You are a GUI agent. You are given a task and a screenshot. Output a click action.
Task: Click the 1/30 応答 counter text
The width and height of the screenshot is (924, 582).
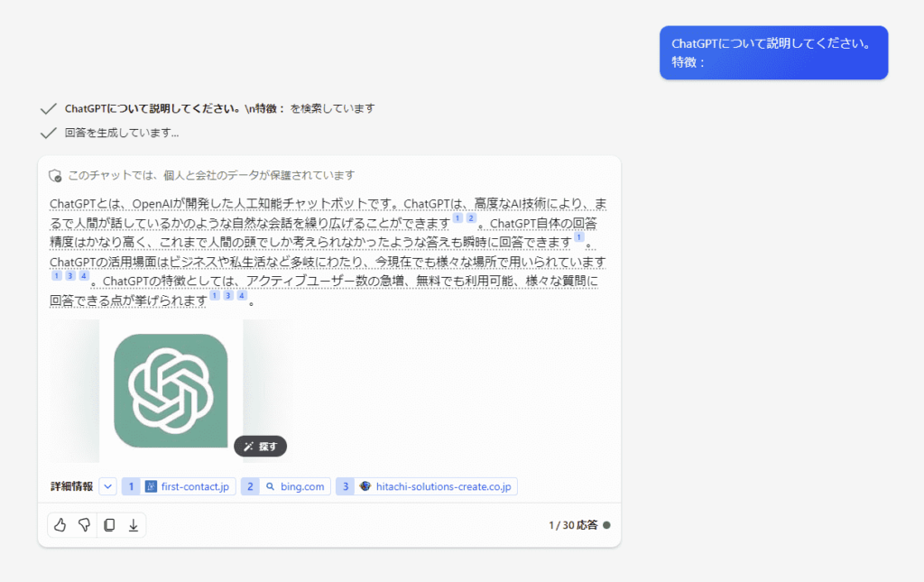pyautogui.click(x=573, y=525)
